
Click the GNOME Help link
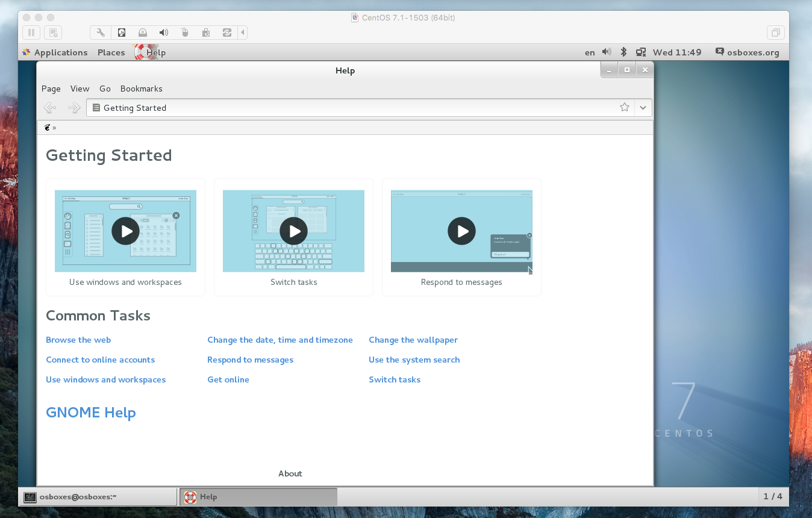click(x=91, y=413)
